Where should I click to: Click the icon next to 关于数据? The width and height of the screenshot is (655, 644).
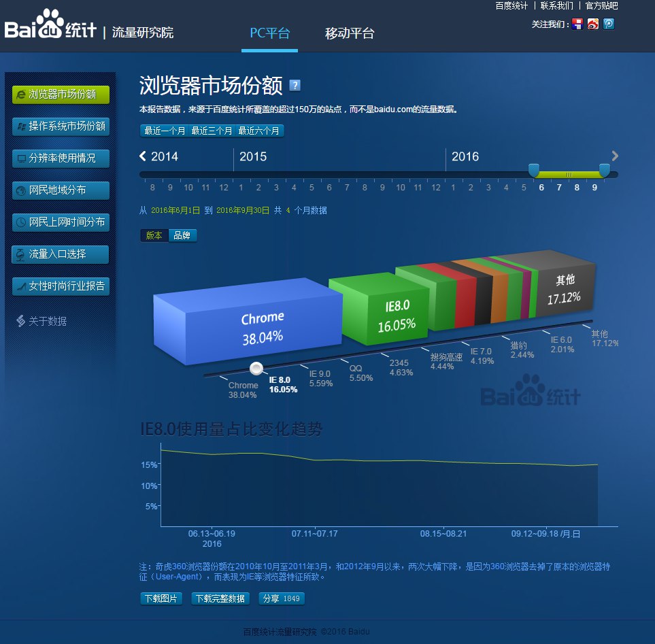[x=20, y=321]
